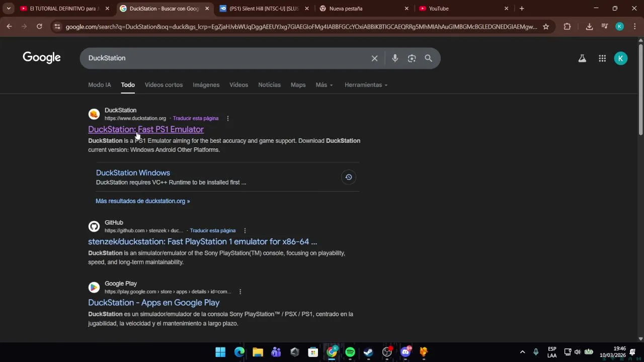Switch to Modo IA tab

pyautogui.click(x=100, y=85)
